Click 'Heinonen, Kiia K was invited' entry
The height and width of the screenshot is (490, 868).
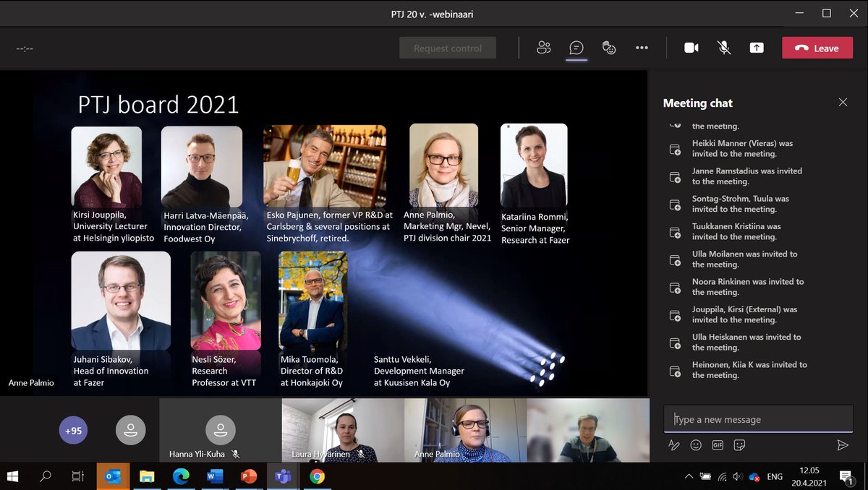(749, 369)
